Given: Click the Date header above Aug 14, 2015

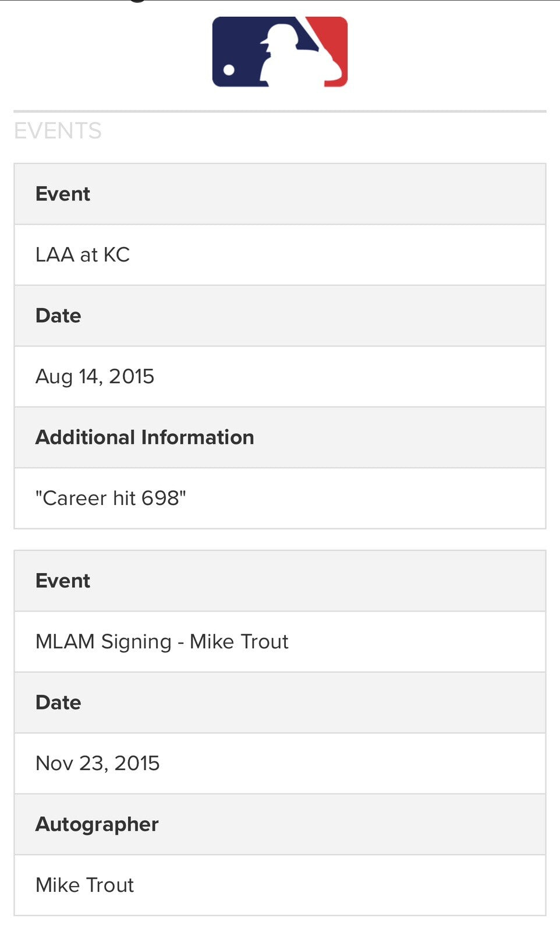Looking at the screenshot, I should click(x=58, y=316).
